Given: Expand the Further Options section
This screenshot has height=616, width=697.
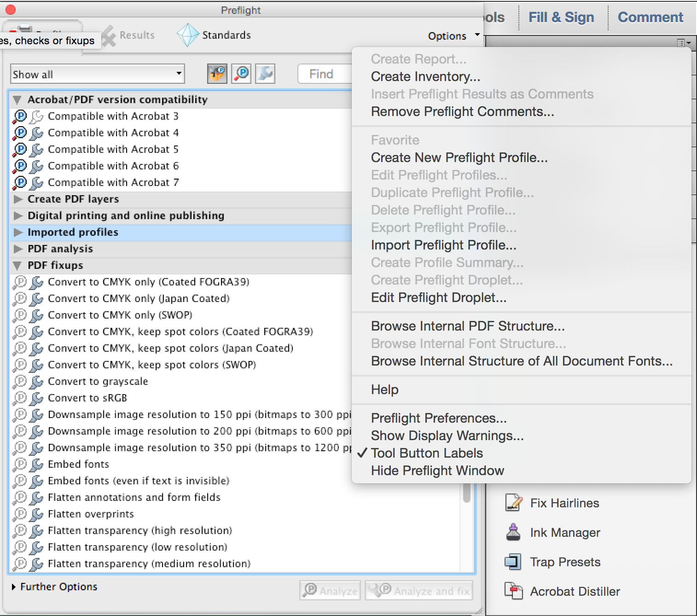Looking at the screenshot, I should [14, 587].
